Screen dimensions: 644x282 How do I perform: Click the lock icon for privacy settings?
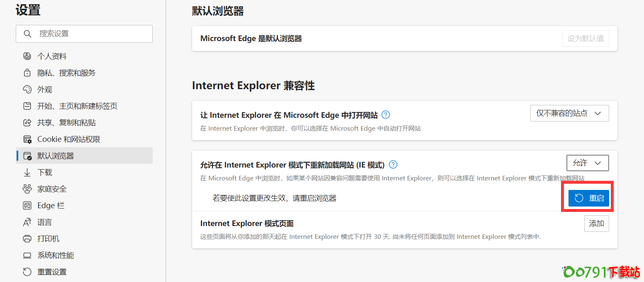click(27, 73)
